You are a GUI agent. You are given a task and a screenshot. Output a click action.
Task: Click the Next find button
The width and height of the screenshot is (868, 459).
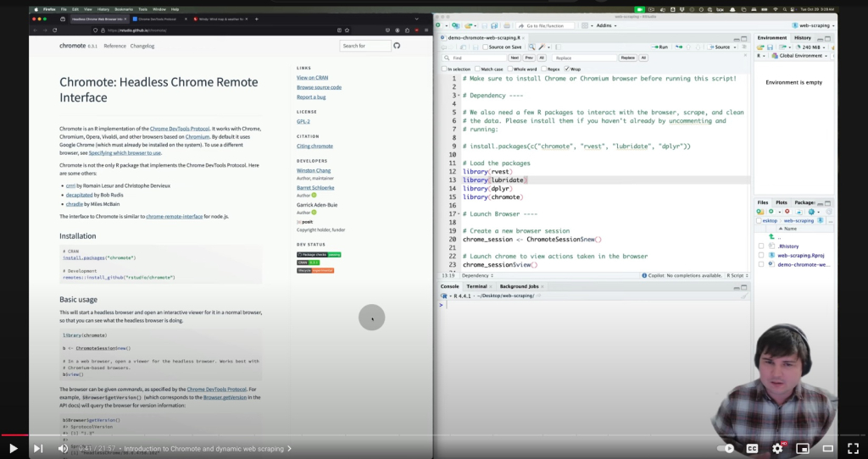coord(515,58)
